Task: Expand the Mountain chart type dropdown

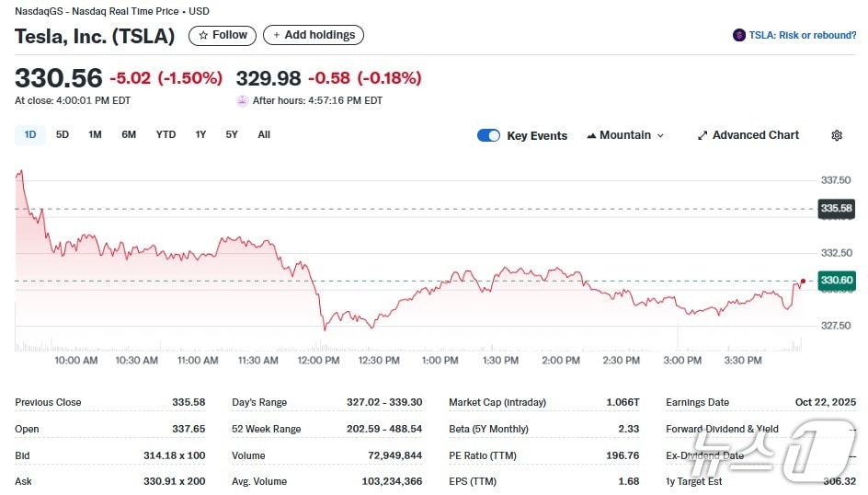Action: click(658, 135)
